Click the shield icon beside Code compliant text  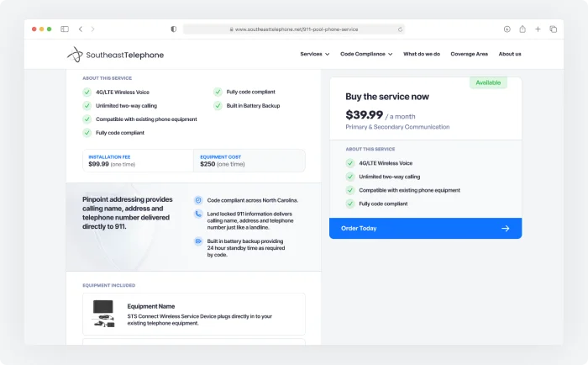[198, 200]
